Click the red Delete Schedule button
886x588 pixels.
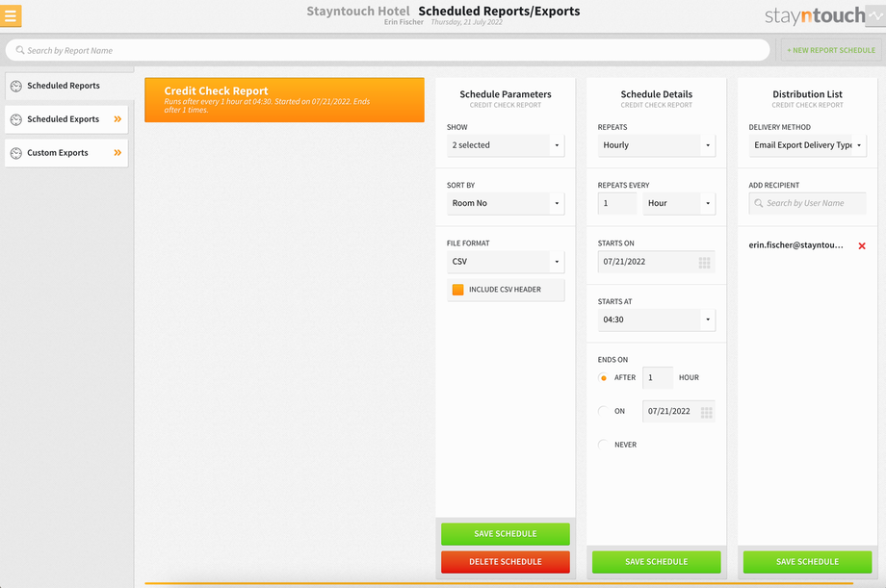(506, 562)
